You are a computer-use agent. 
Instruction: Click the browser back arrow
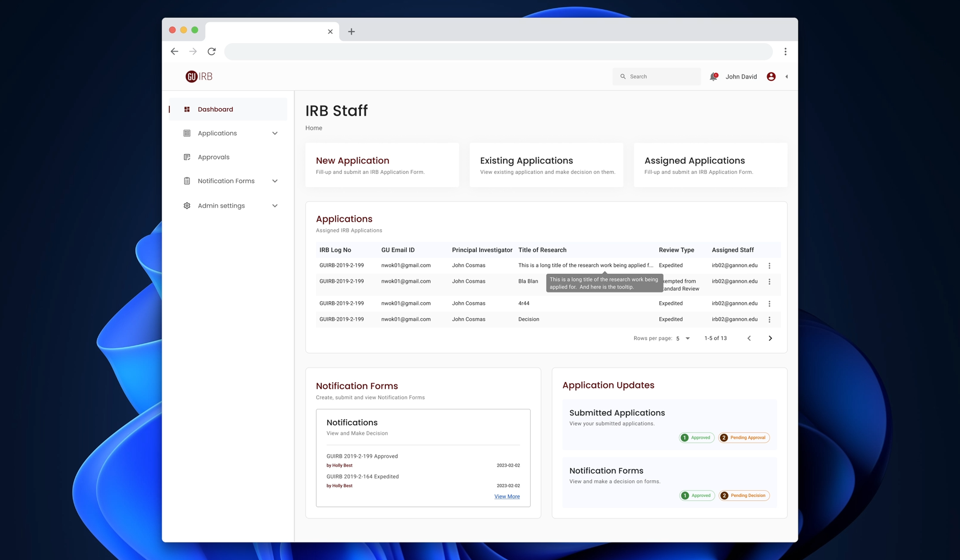point(174,51)
